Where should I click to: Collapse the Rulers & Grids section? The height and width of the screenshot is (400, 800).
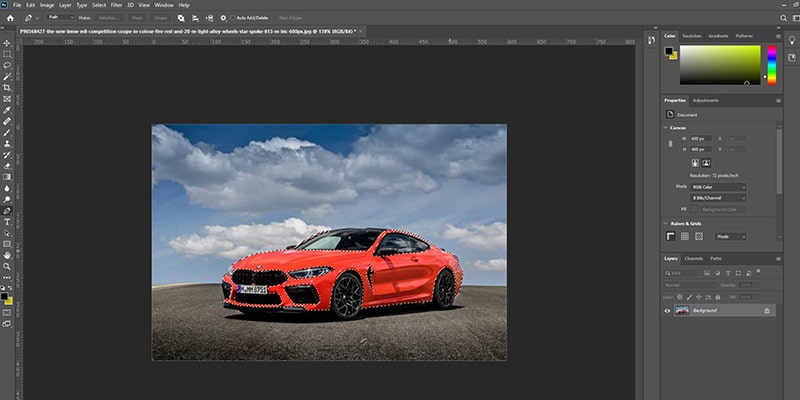tap(665, 224)
